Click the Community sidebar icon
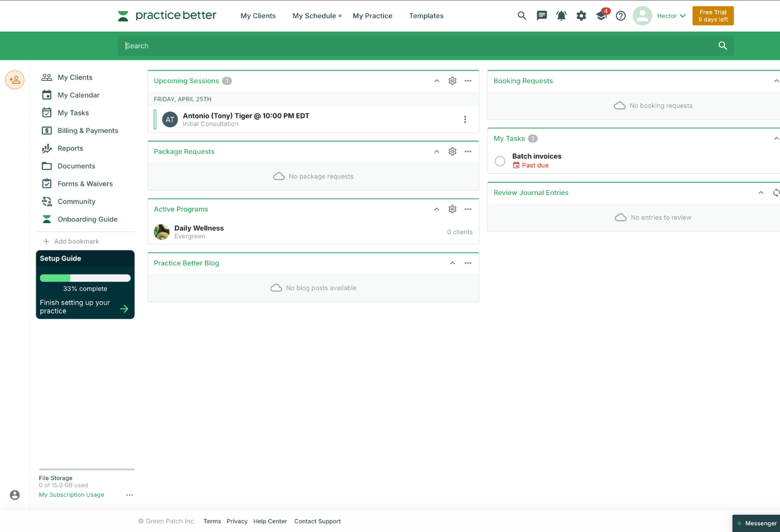780x532 pixels. (x=47, y=201)
